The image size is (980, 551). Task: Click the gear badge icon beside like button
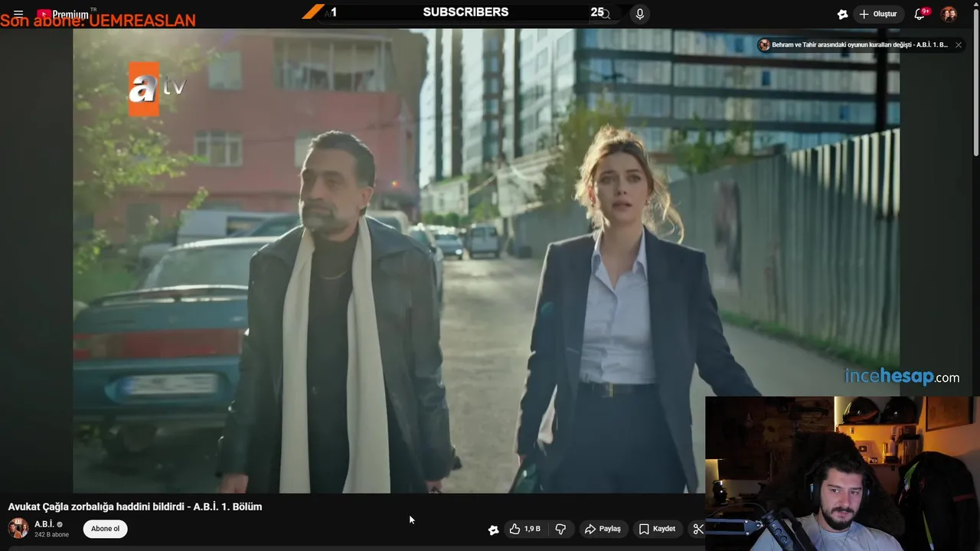494,530
